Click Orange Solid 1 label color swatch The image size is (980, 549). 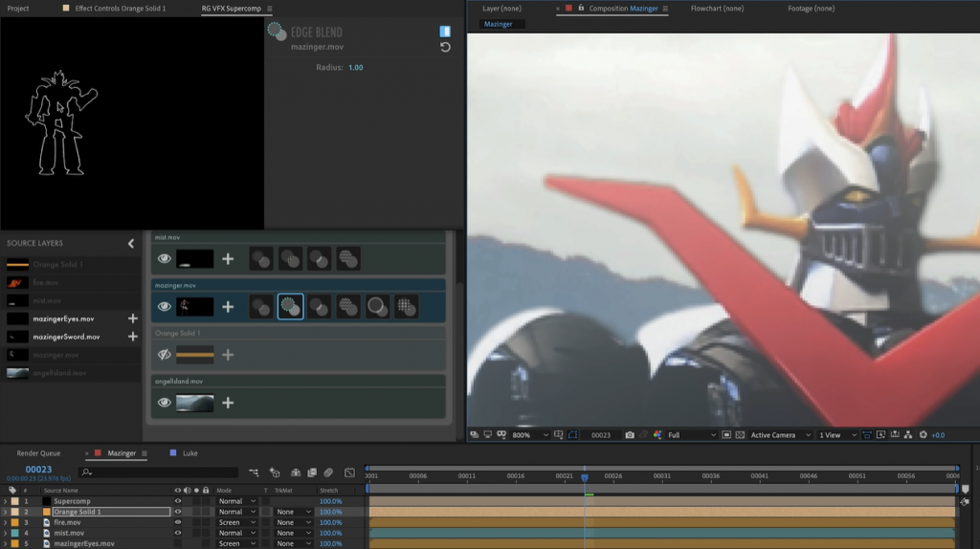point(14,512)
